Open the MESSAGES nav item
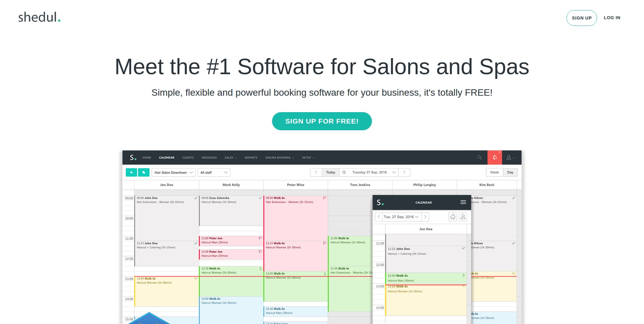This screenshot has height=324, width=644. (x=209, y=157)
